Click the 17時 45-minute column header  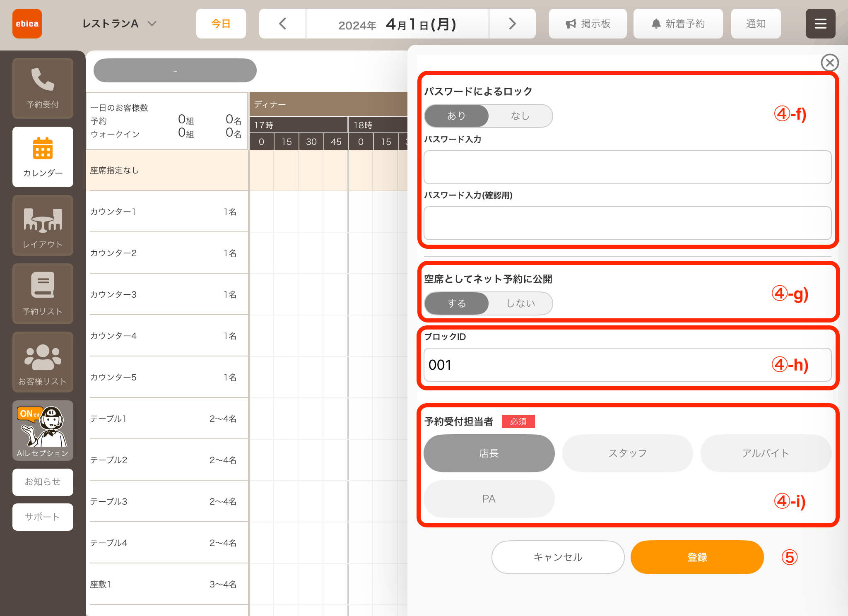(x=336, y=142)
